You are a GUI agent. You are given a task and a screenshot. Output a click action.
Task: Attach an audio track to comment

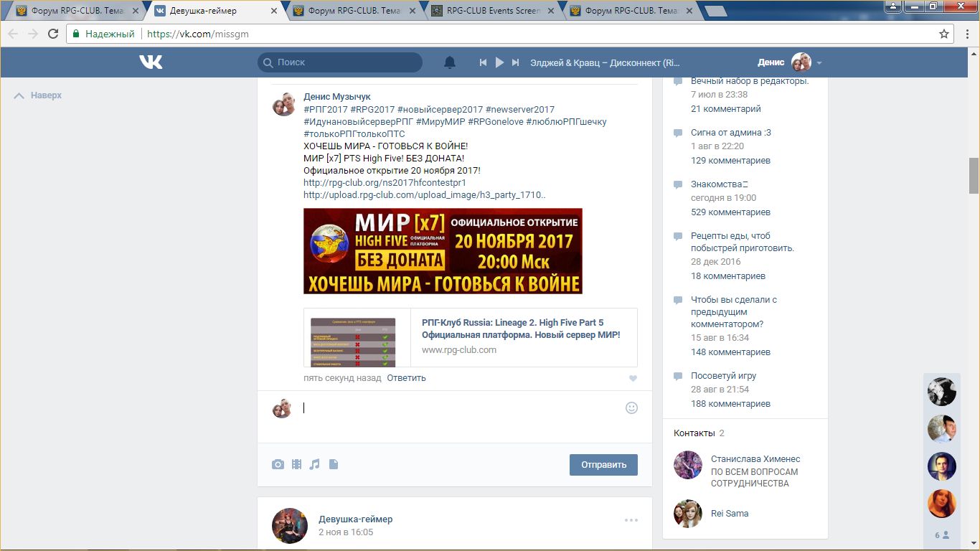click(314, 464)
